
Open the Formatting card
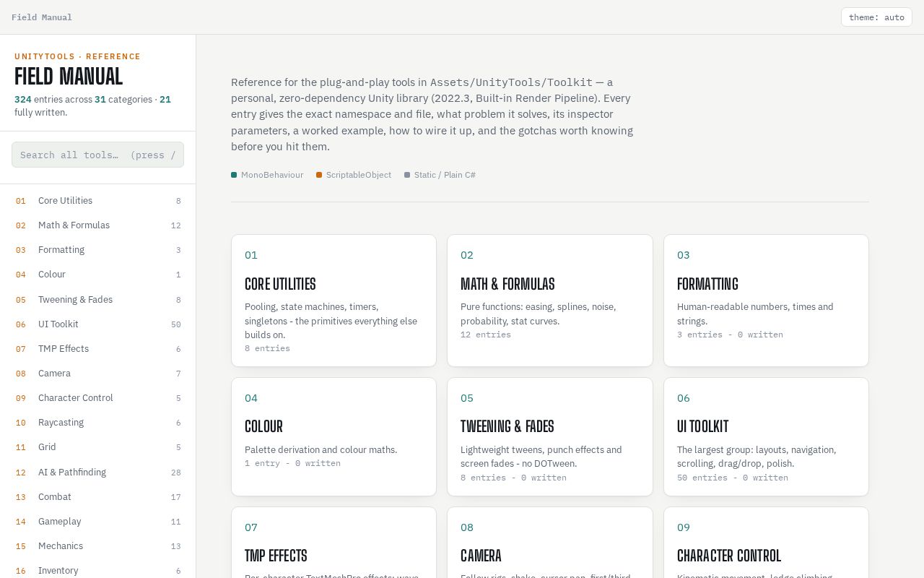tap(766, 301)
